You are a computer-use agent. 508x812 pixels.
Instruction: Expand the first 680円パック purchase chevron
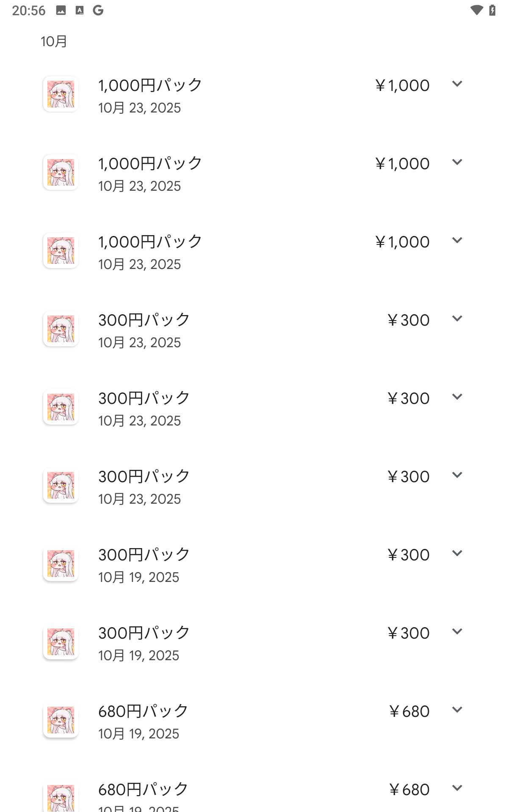point(457,710)
